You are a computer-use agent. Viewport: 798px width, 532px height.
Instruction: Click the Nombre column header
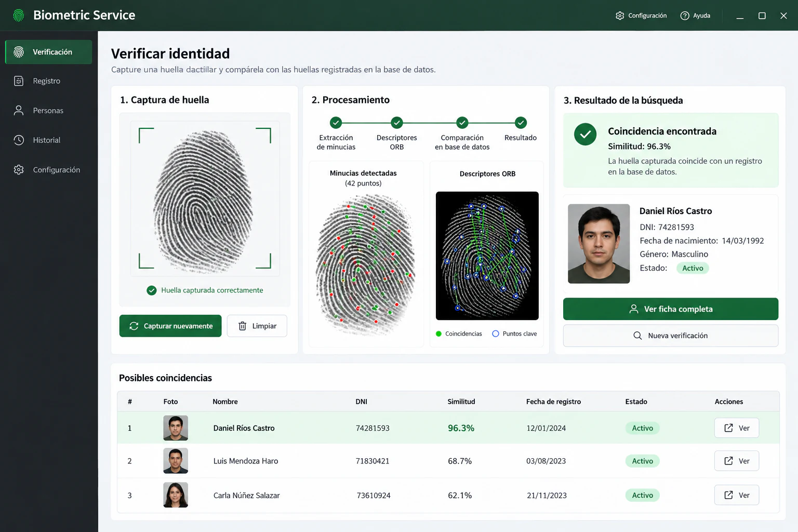pos(225,402)
